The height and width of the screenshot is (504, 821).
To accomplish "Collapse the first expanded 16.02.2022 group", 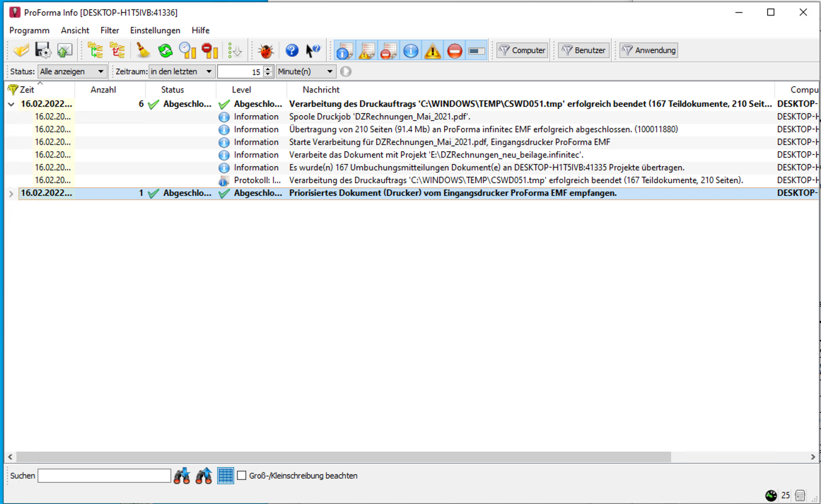I will (11, 104).
